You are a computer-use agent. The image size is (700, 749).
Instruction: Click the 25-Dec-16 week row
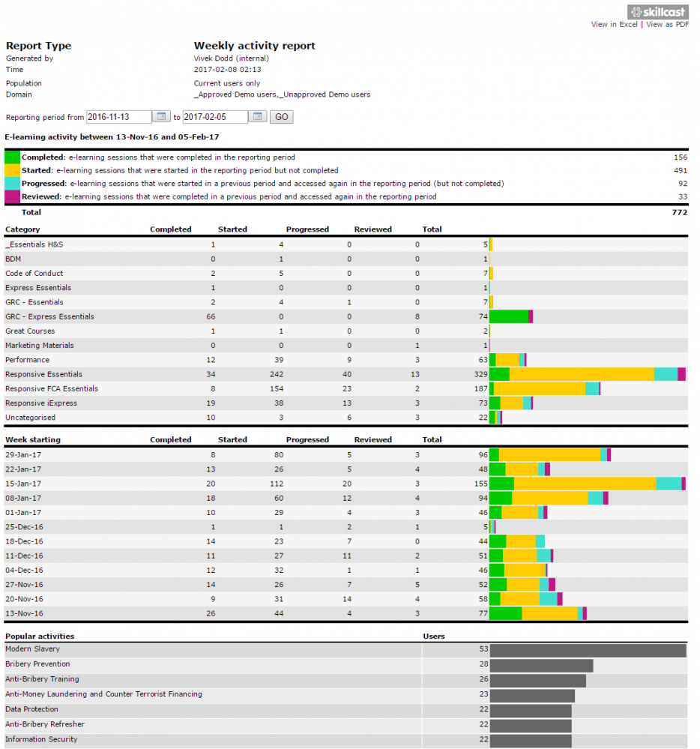click(x=346, y=527)
